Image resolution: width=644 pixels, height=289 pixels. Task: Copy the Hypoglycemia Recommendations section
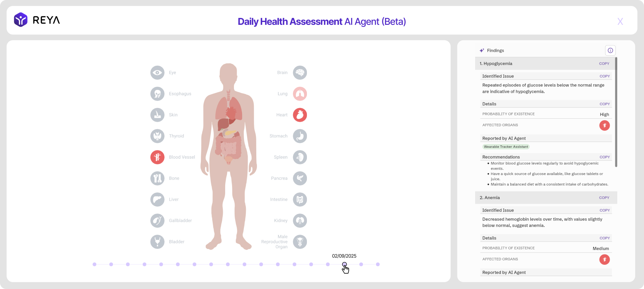click(x=604, y=157)
